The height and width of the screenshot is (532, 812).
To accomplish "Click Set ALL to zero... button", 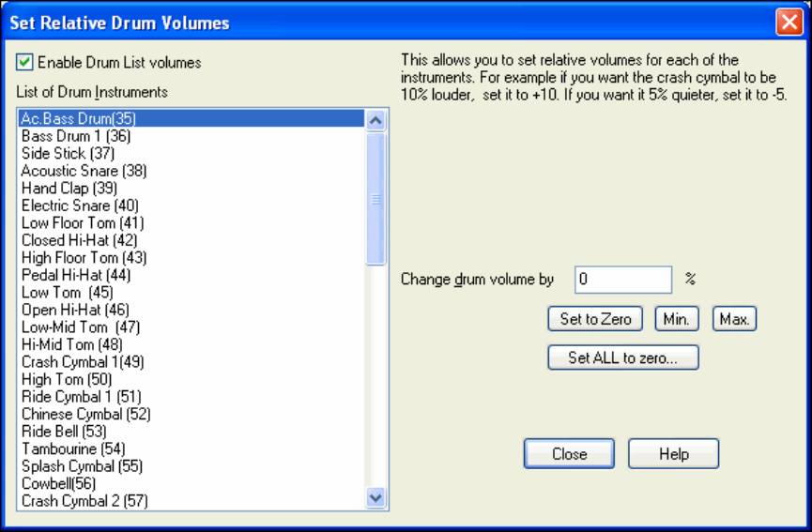I will coord(623,357).
